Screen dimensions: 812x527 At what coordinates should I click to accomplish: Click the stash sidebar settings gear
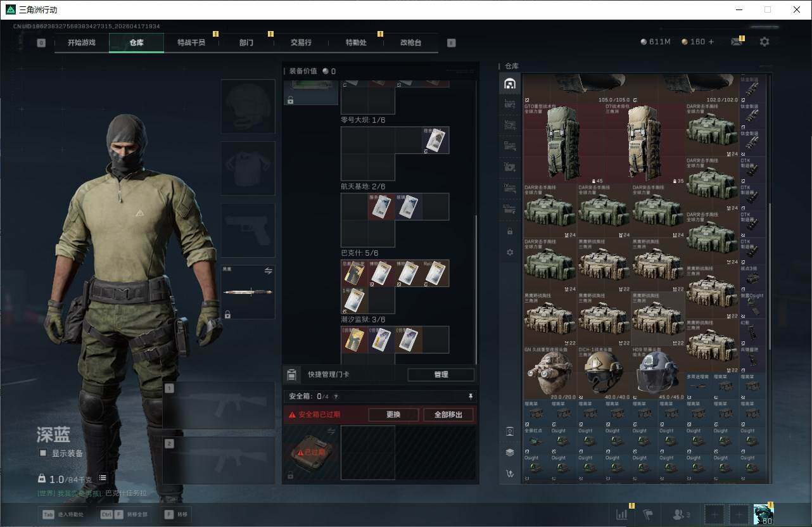[510, 252]
